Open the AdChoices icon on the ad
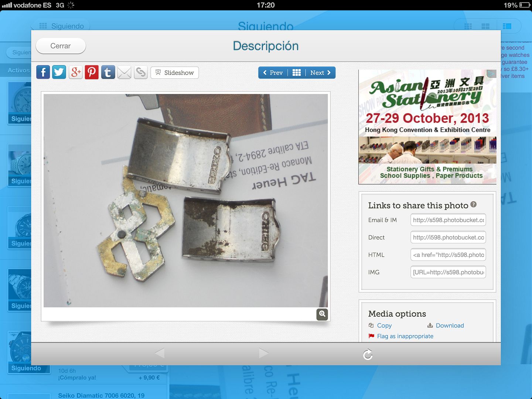The image size is (532, 399). 491,74
